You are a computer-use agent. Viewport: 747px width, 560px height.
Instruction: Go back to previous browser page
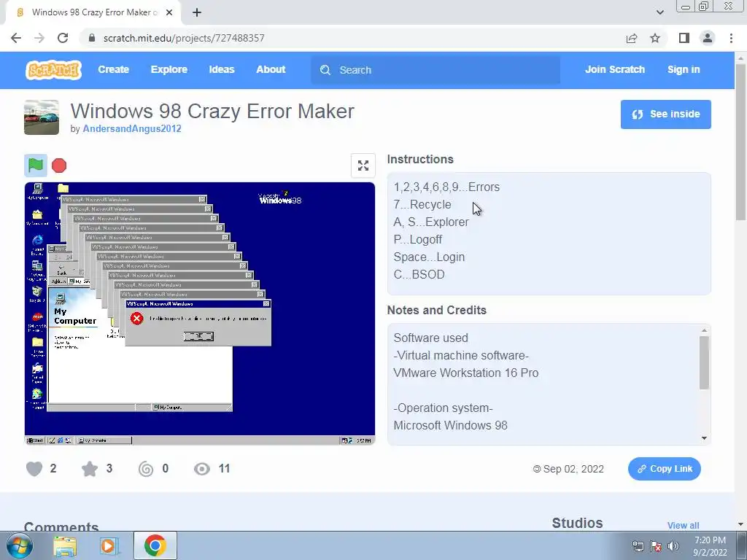coord(16,38)
